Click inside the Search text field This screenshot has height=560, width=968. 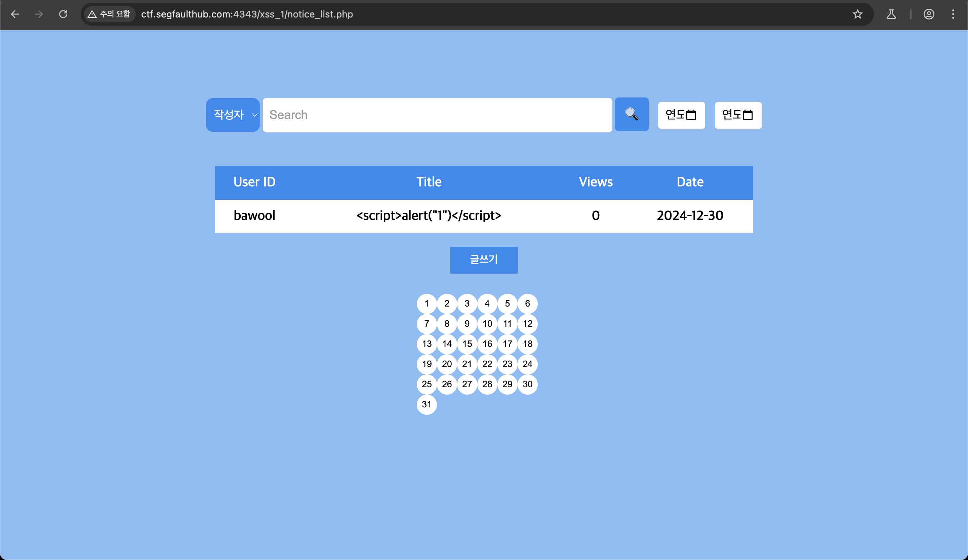(x=437, y=115)
